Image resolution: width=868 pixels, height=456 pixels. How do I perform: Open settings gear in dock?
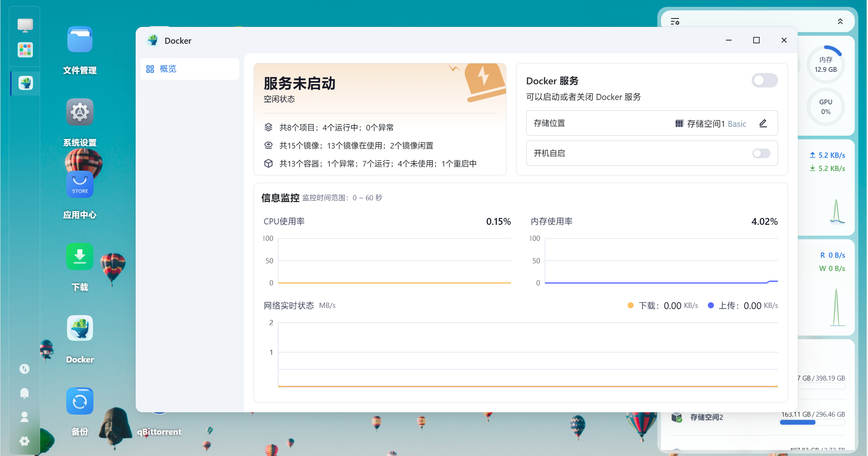pos(24,441)
